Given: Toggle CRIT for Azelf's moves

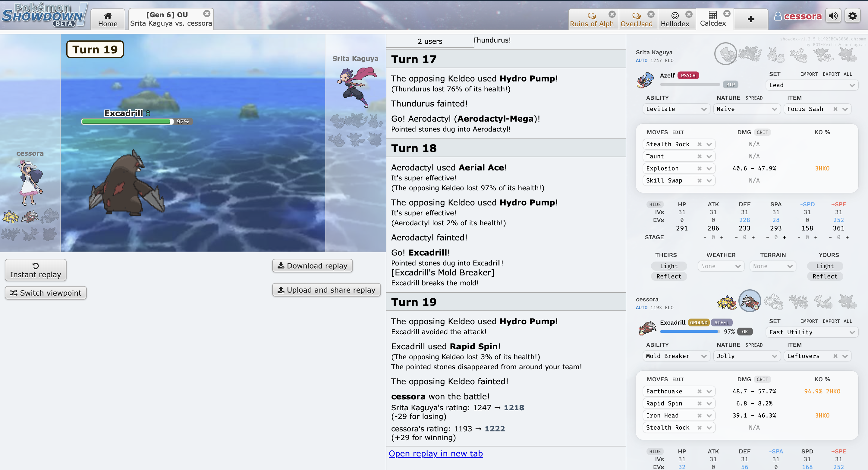Looking at the screenshot, I should click(x=762, y=132).
